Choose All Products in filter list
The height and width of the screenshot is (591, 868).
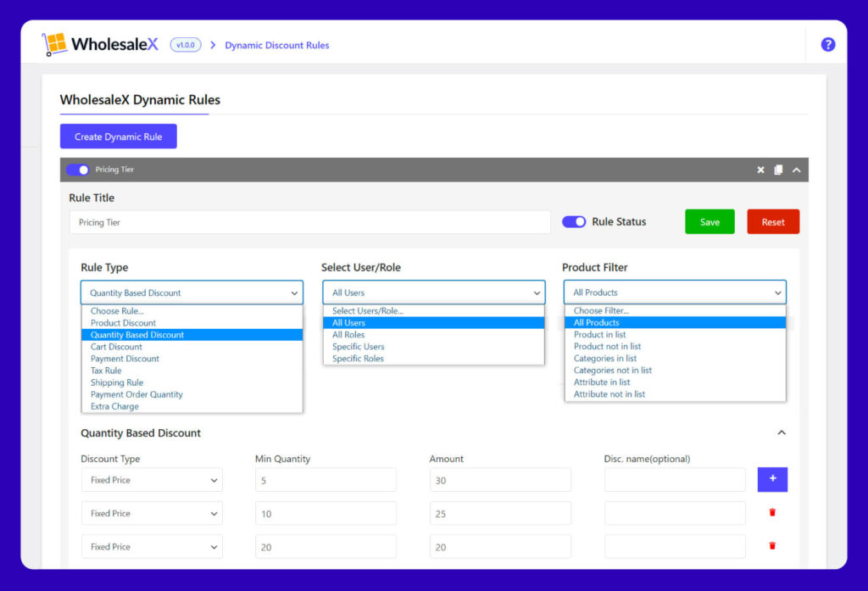(x=676, y=322)
